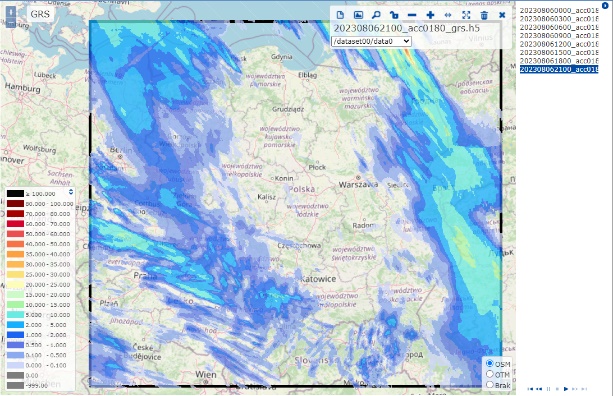613x396 pixels.
Task: Jump to first frame button
Action: (530, 389)
